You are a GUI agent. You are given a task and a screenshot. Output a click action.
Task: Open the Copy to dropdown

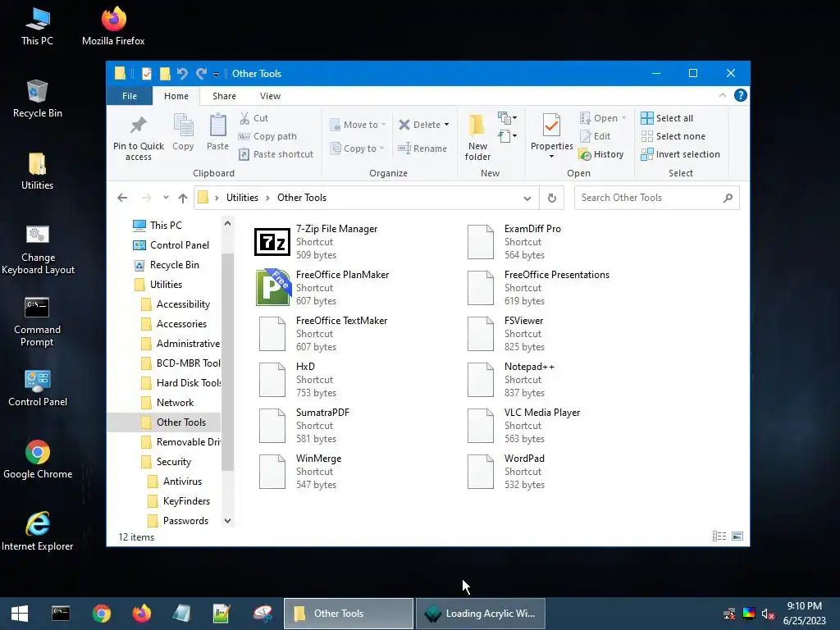[x=357, y=148]
